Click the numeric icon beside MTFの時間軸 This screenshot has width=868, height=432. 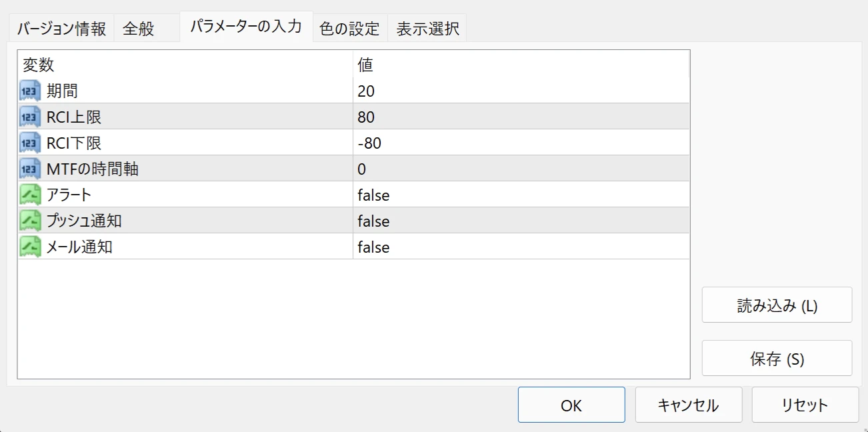pyautogui.click(x=29, y=168)
